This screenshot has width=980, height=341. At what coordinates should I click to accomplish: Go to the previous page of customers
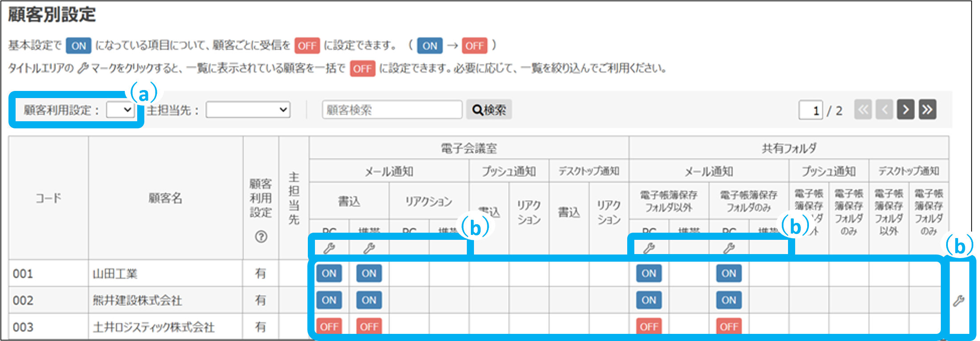[x=884, y=110]
